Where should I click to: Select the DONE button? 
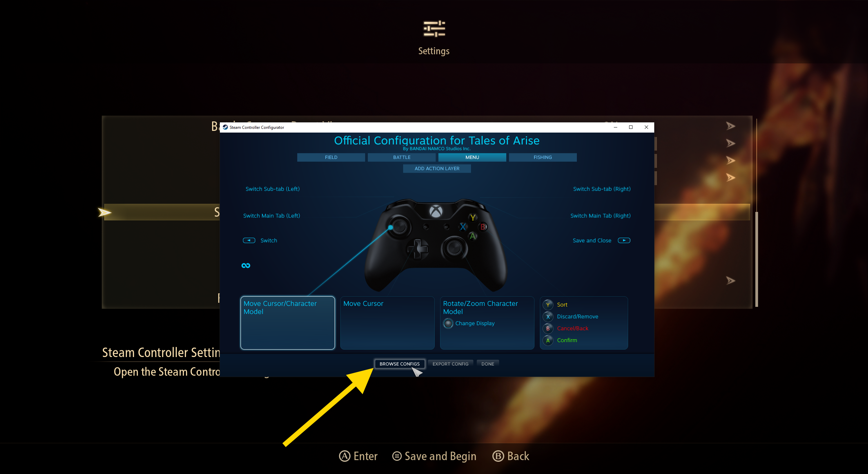[x=488, y=364]
